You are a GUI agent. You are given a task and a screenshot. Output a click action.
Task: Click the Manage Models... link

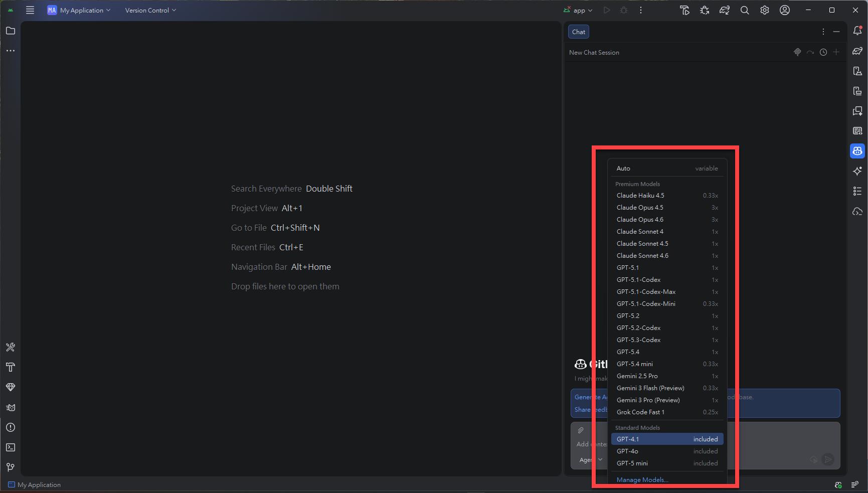point(642,480)
